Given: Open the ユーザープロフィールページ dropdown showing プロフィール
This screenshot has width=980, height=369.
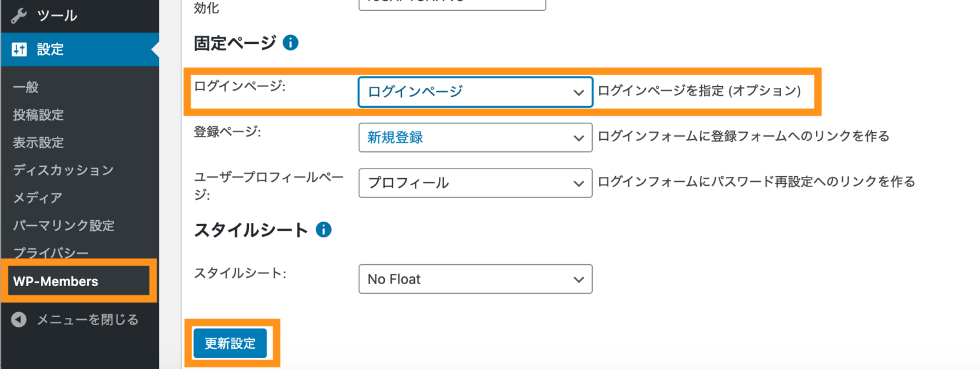Looking at the screenshot, I should [475, 183].
